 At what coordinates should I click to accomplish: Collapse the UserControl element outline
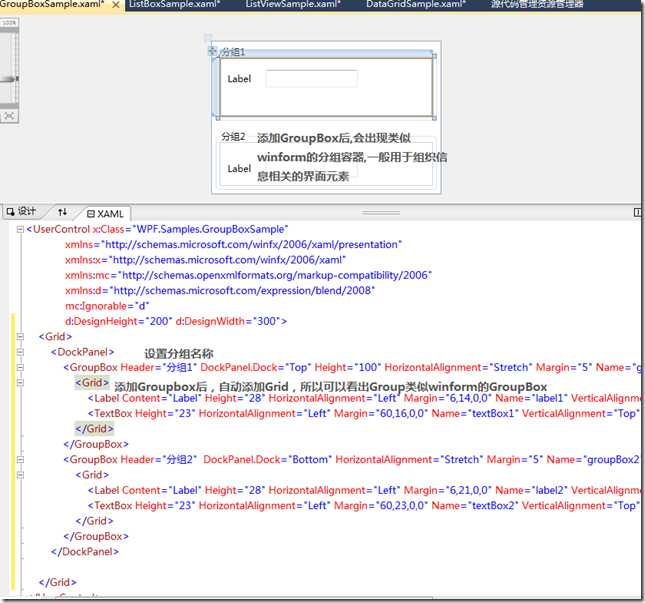point(20,229)
